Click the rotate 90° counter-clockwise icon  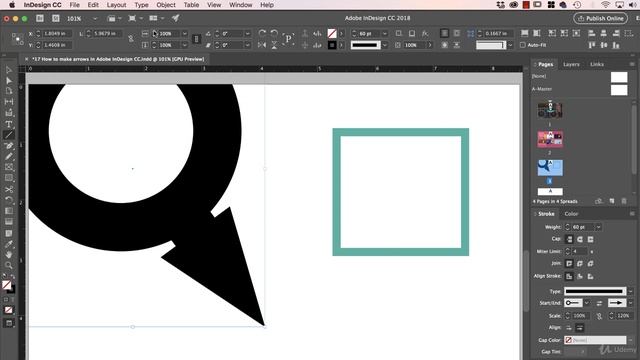[x=274, y=33]
